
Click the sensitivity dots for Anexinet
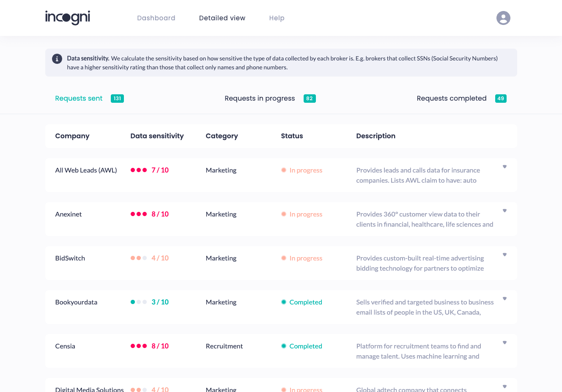[139, 214]
